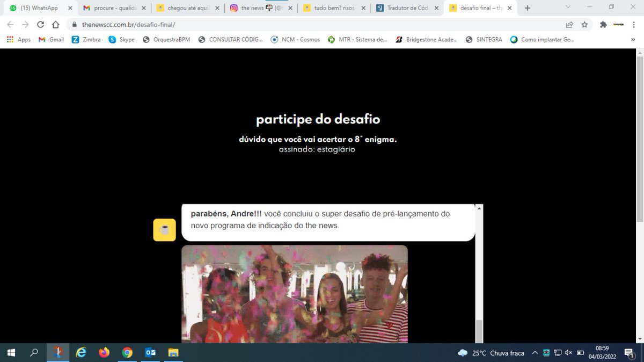
Task: Open the Zimbra bookmark
Action: pos(86,39)
